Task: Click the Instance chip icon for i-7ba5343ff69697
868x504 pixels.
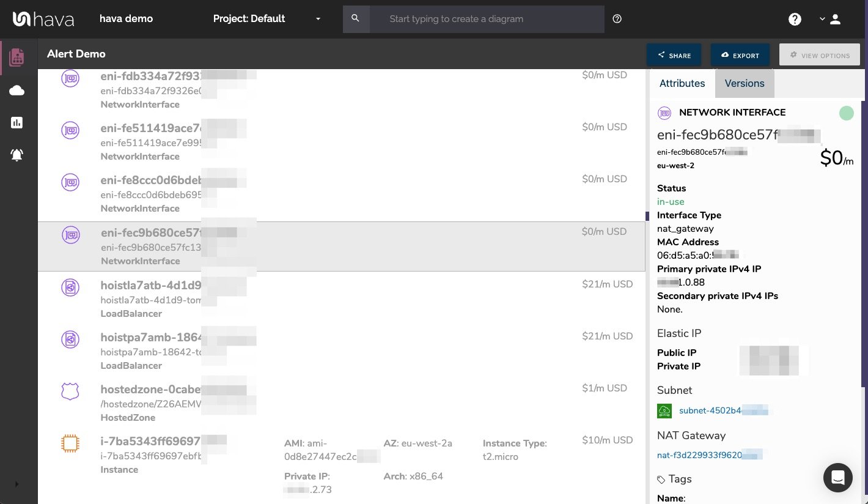Action: 70,443
